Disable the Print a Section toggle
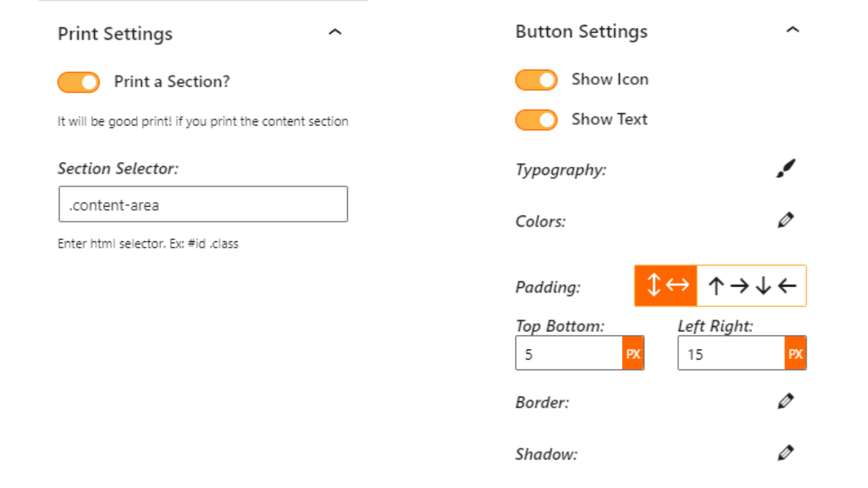Viewport: 868px width, 488px height. click(x=78, y=82)
